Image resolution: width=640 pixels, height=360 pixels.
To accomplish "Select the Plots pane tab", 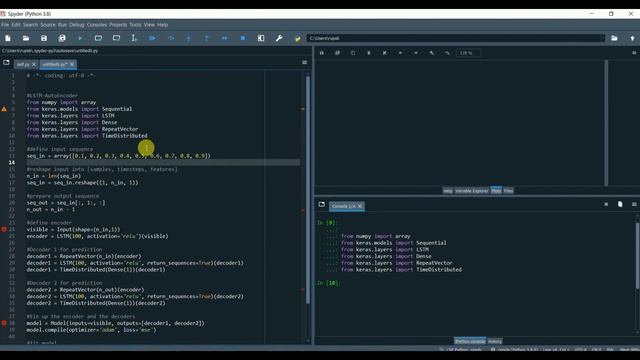I will [x=496, y=191].
